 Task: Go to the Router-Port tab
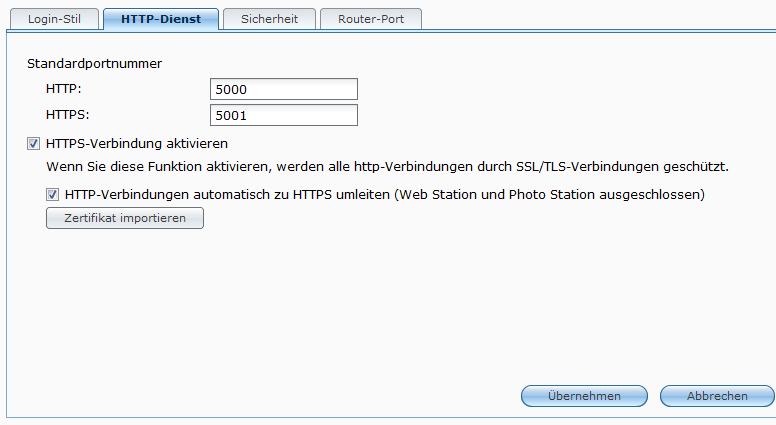click(x=371, y=18)
